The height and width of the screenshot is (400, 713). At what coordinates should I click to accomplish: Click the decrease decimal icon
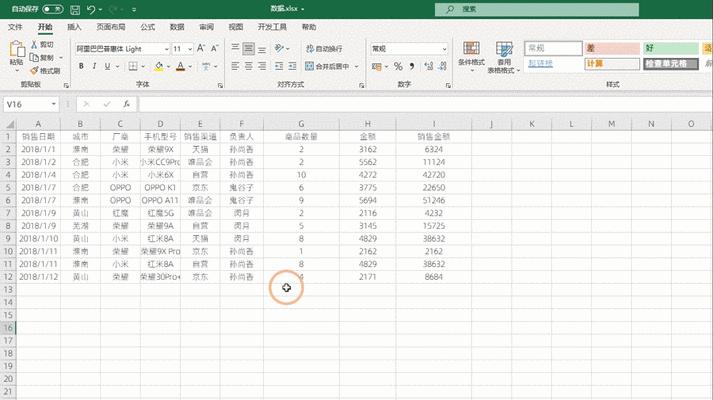442,66
